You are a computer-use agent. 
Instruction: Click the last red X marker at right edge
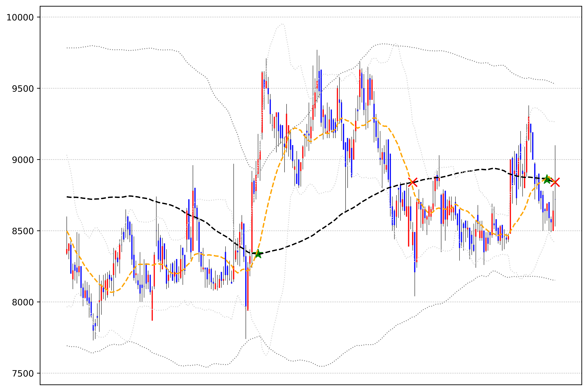pos(555,182)
